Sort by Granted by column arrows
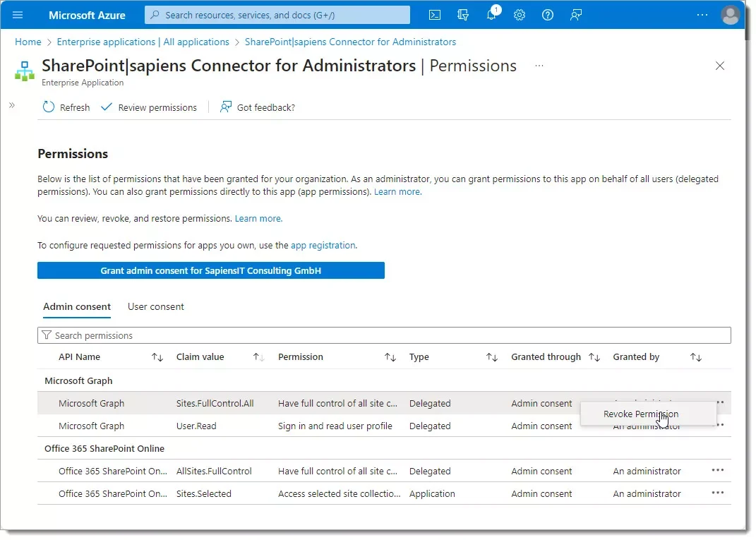Image resolution: width=756 pixels, height=540 pixels. coord(696,357)
